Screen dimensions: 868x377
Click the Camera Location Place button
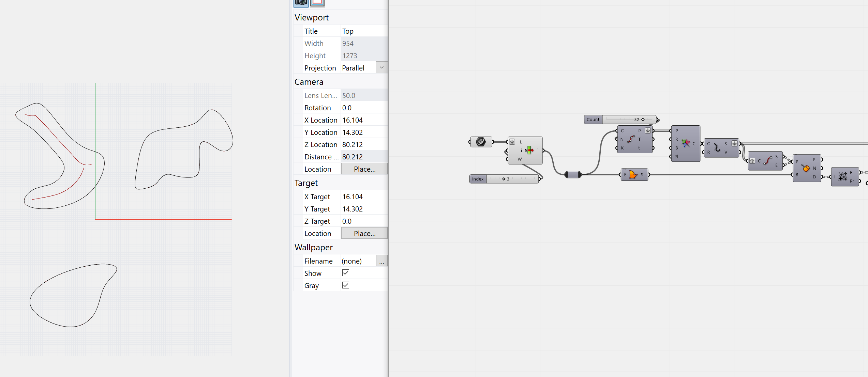[x=364, y=169]
